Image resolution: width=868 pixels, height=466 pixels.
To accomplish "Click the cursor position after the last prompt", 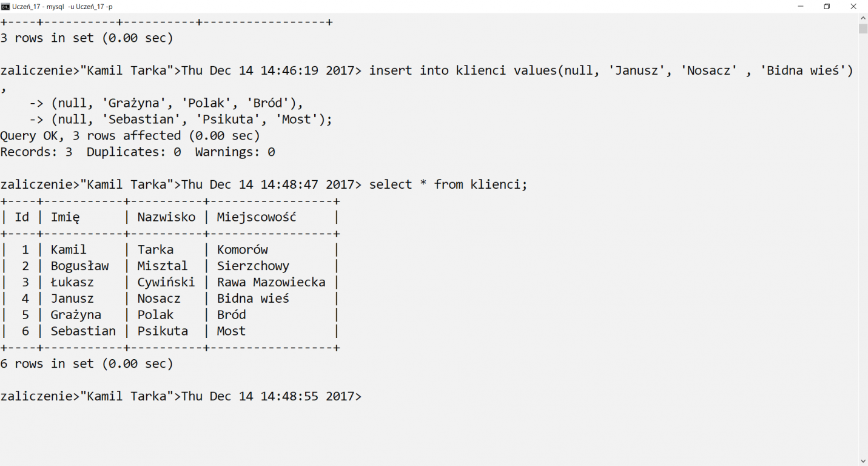I will pos(366,396).
